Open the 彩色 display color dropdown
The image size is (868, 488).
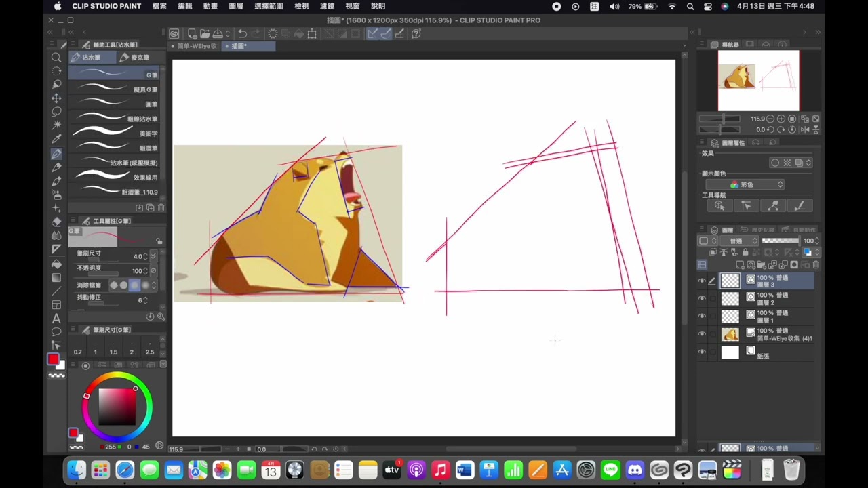pyautogui.click(x=745, y=184)
